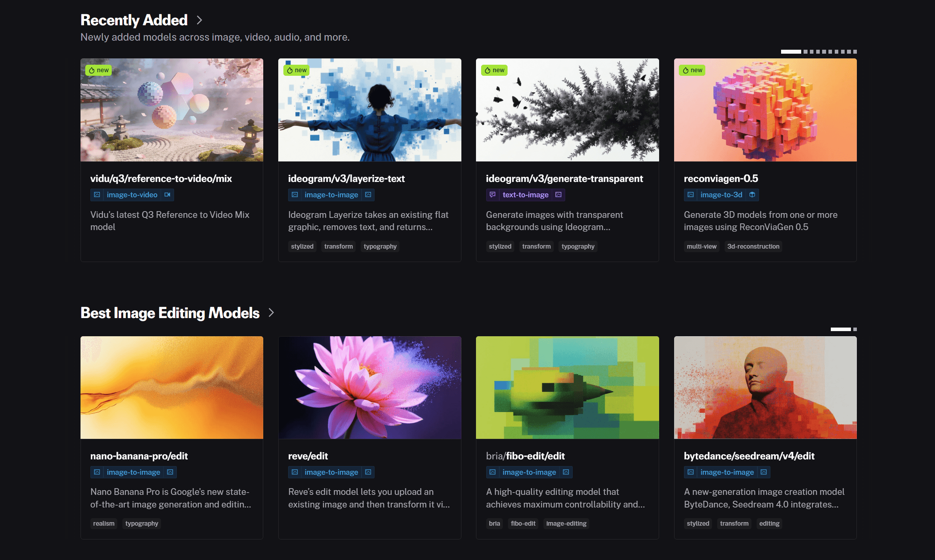935x560 pixels.
Task: Open the ideogram/v3/layerize-text model title
Action: click(x=347, y=179)
